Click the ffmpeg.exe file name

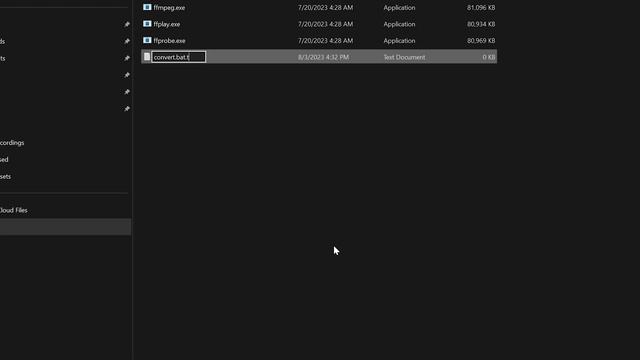(x=169, y=8)
